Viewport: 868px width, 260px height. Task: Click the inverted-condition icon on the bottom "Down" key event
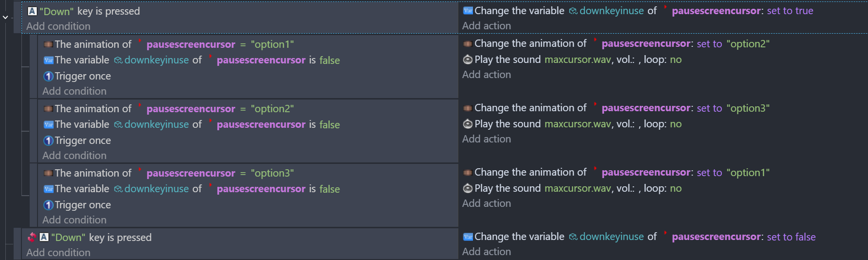[x=32, y=237]
